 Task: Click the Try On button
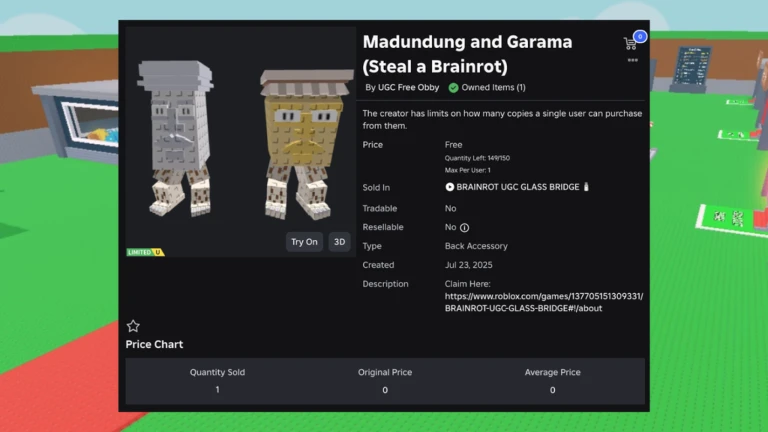[x=304, y=242]
